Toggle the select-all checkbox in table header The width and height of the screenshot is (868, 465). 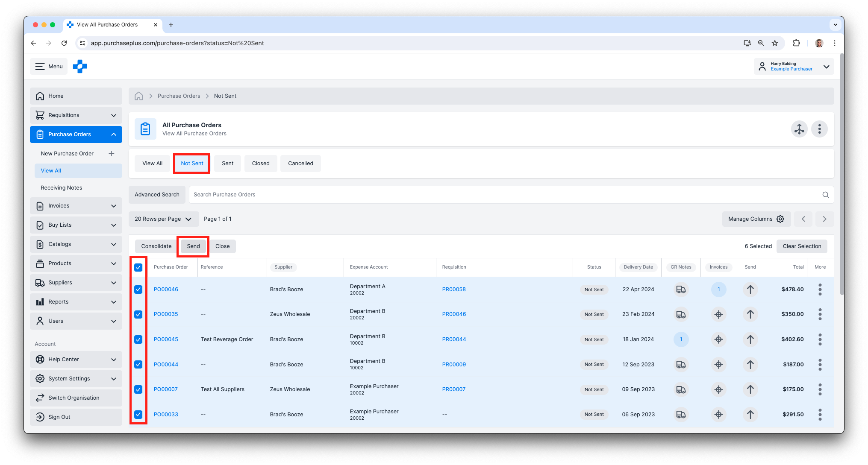click(x=138, y=267)
